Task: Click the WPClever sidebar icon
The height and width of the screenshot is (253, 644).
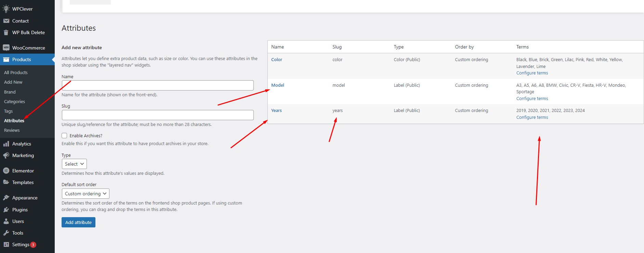Action: click(6, 9)
